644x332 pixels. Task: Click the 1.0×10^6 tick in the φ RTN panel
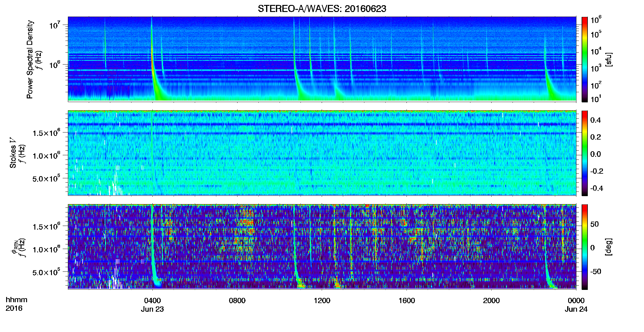click(x=46, y=249)
